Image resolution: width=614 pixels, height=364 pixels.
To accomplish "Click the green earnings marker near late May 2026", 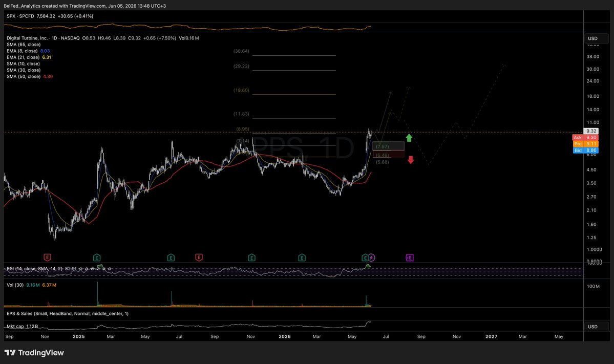I will pyautogui.click(x=365, y=258).
